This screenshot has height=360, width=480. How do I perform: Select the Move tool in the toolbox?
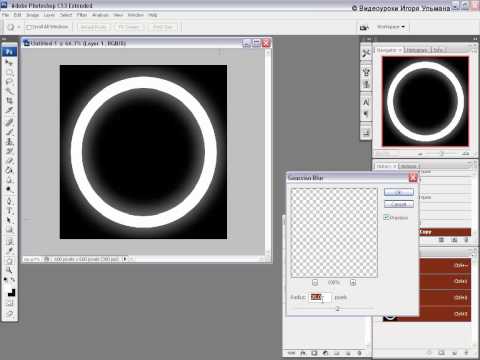[x=9, y=62]
